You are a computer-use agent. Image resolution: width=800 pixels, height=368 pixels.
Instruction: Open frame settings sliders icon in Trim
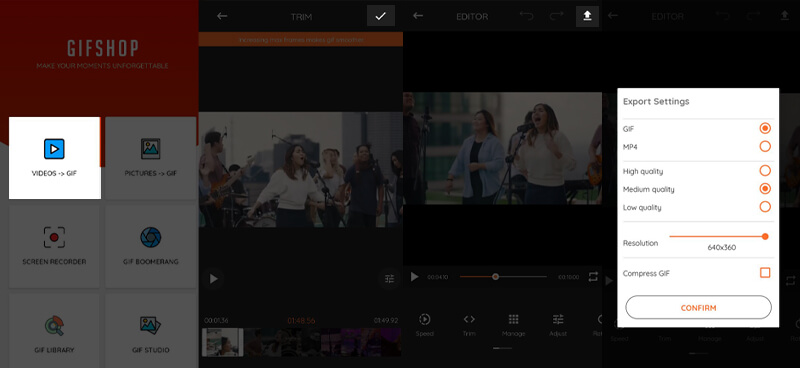click(x=389, y=279)
